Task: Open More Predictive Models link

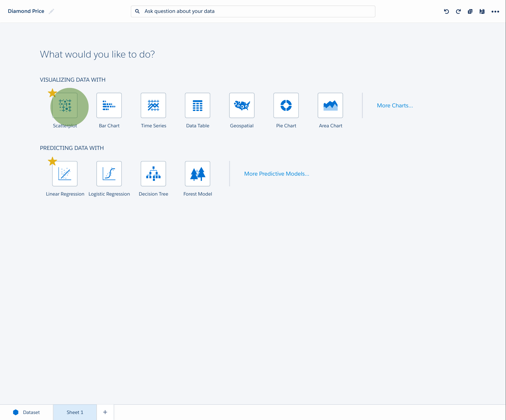Action: pos(277,174)
